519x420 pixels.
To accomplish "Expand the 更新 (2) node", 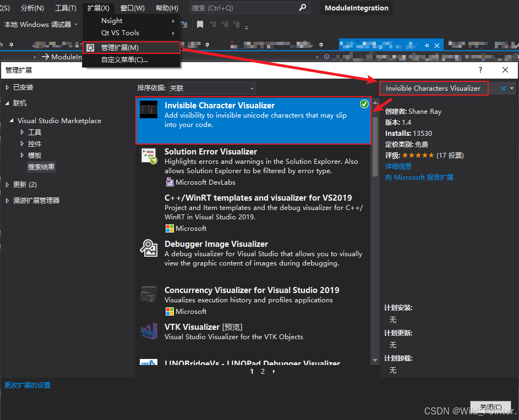I will pos(7,185).
